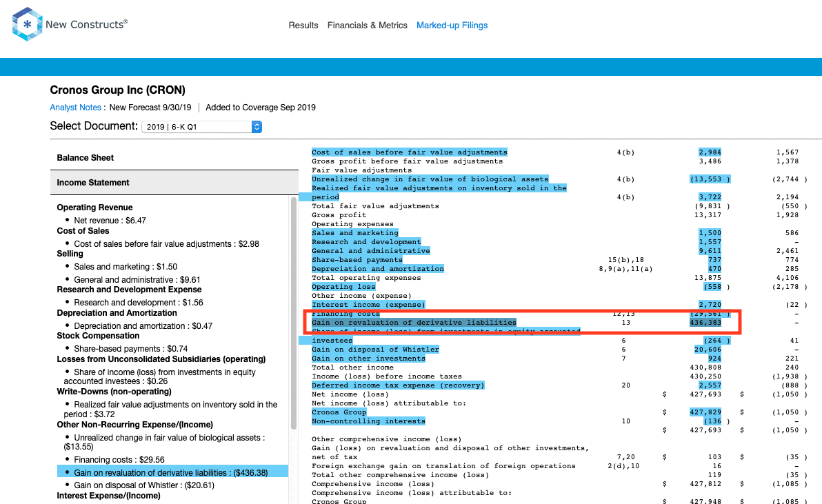
Task: Open the Financials & Metrics tab
Action: (x=367, y=25)
